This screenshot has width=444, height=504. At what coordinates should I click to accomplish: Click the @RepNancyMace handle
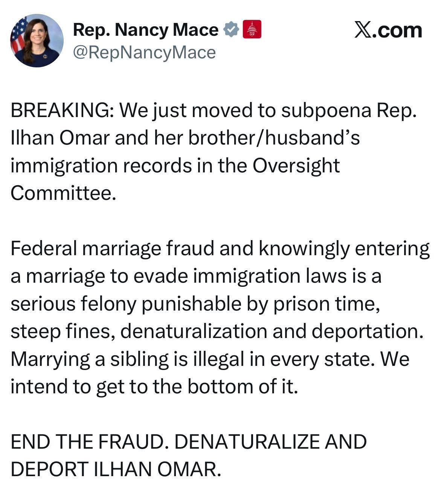coord(144,52)
